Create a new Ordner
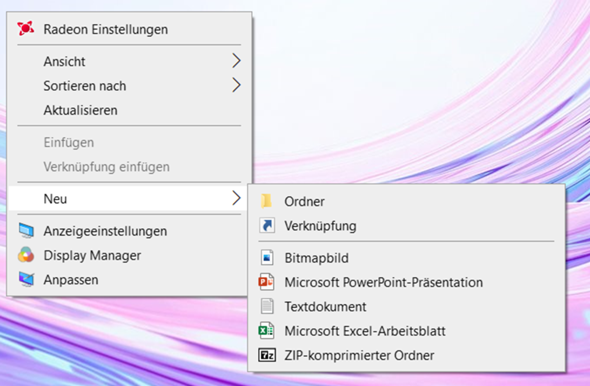 406,201
